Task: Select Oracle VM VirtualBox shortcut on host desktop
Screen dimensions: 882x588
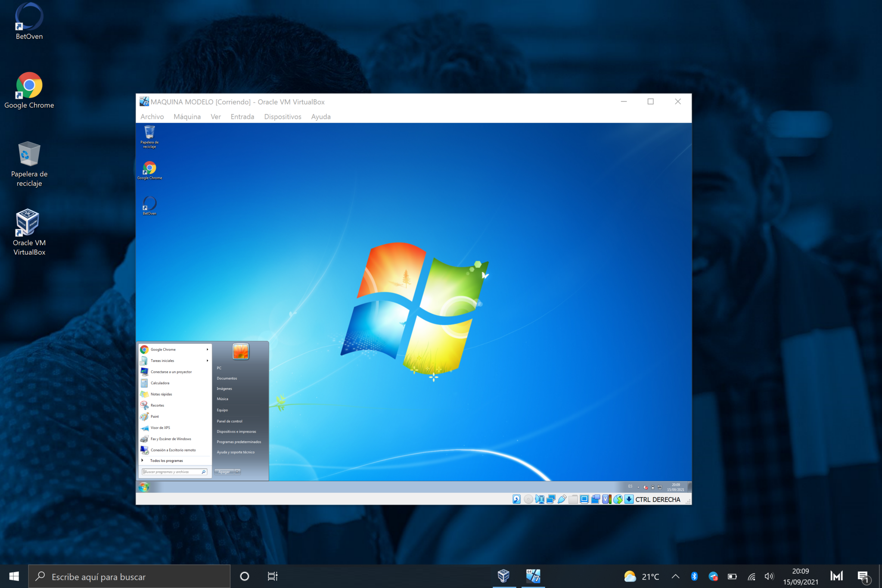Action: coord(29,233)
